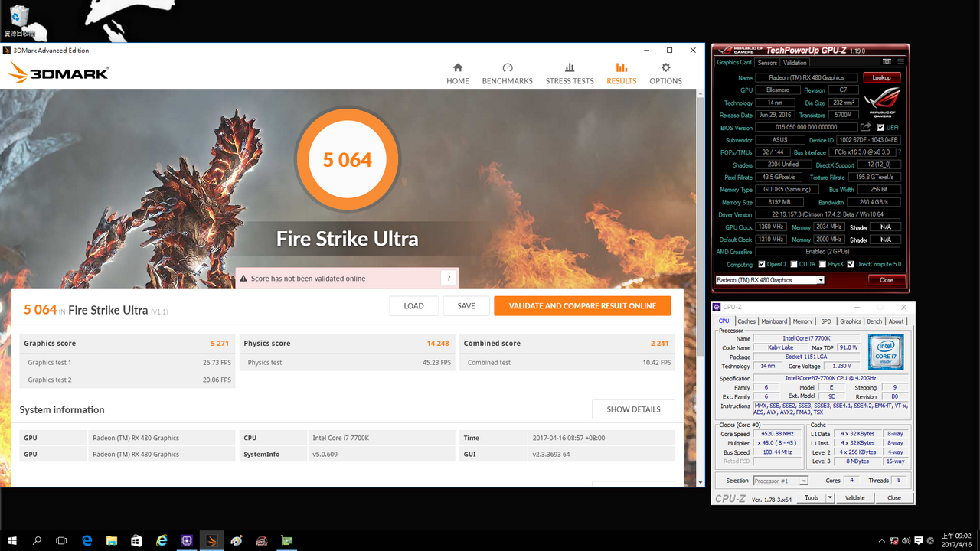Go to BENCHMARKS in 3DMark
The width and height of the screenshot is (980, 551).
507,73
